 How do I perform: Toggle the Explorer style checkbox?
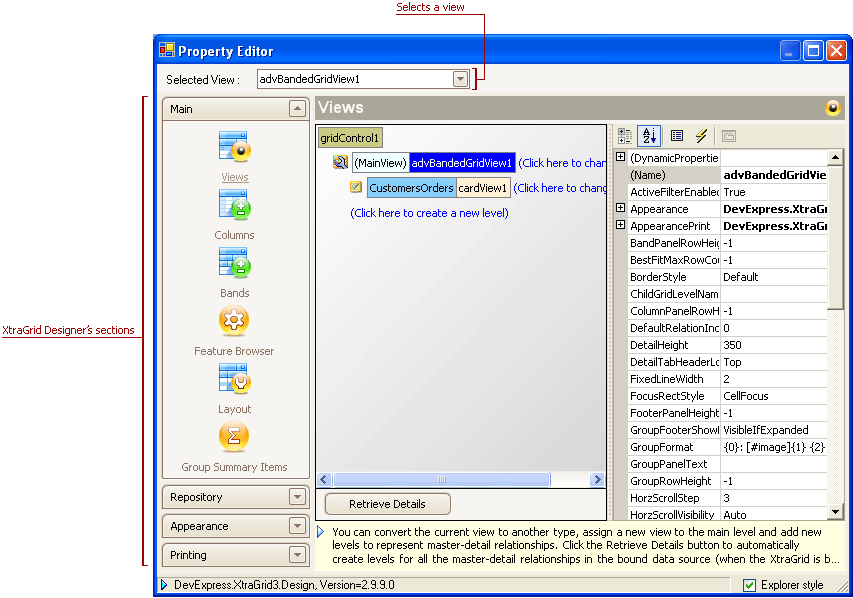click(749, 585)
